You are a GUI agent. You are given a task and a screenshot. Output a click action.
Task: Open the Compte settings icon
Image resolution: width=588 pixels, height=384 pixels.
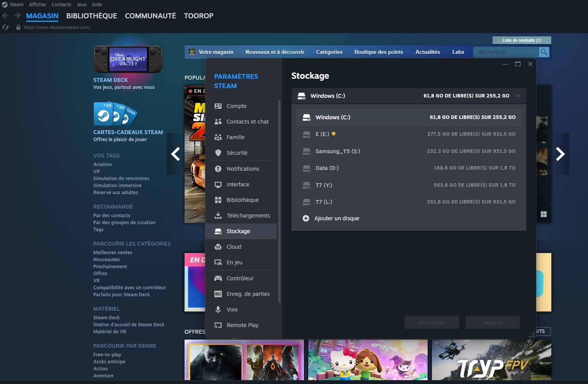(218, 106)
